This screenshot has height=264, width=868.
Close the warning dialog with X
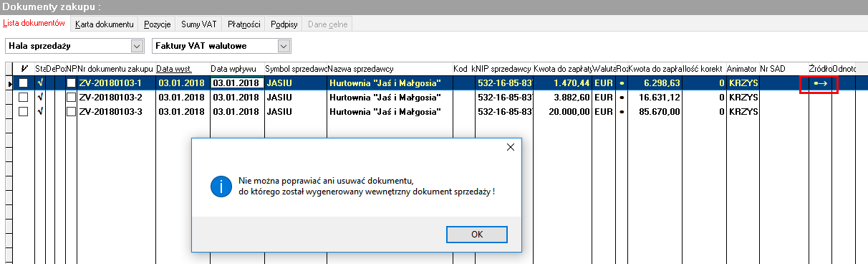511,147
